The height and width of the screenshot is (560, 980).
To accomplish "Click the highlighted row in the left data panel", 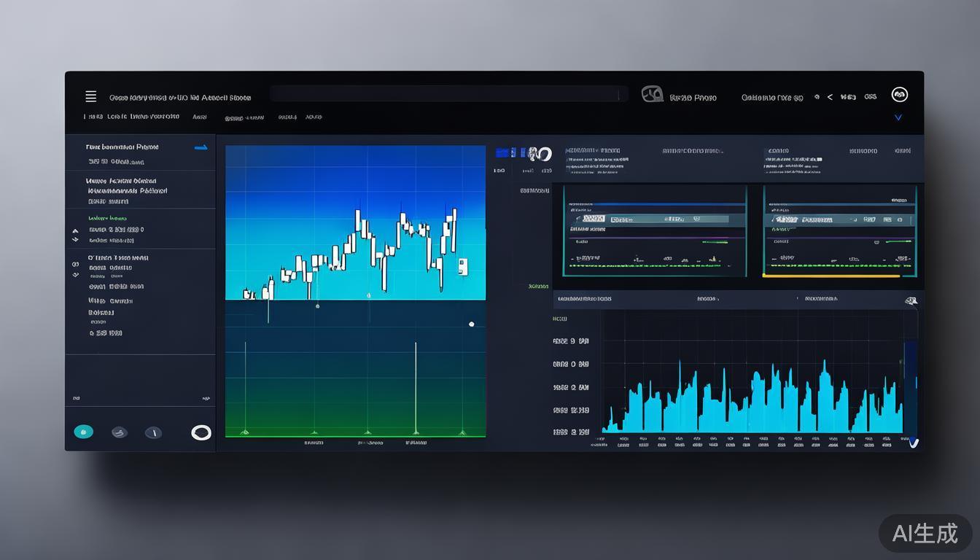I will tap(654, 219).
